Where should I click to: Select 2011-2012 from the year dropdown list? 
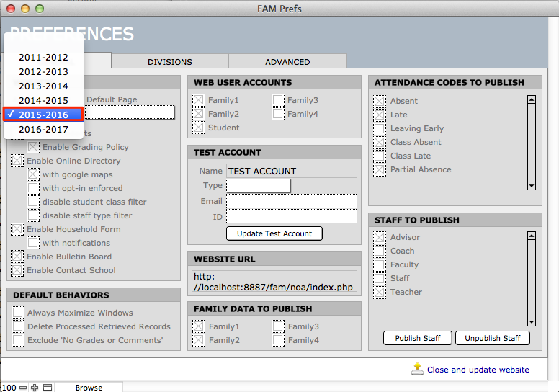43,57
